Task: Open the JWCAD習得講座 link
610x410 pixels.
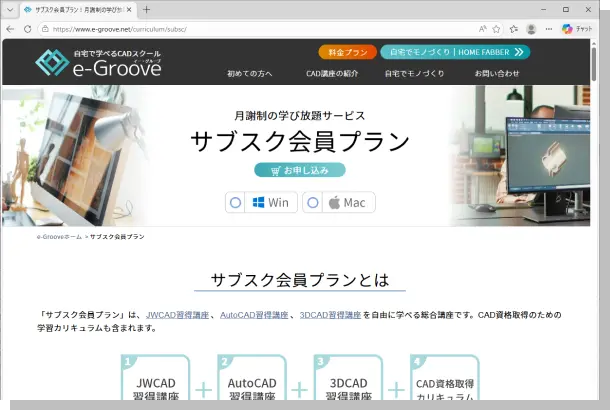Action: click(x=177, y=315)
